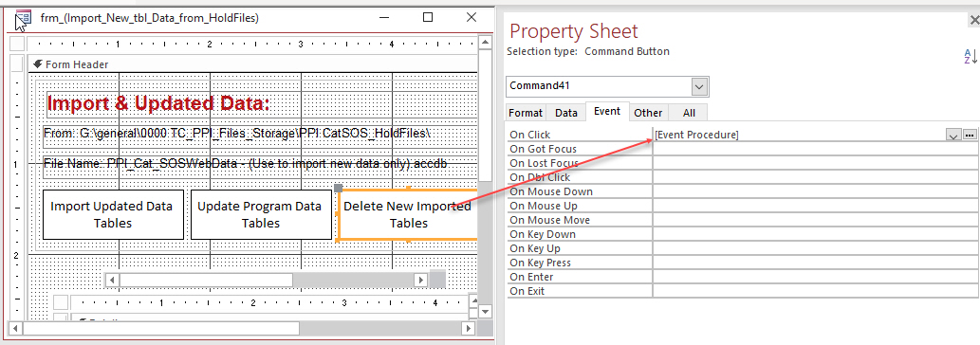Screen dimensions: 980x345
Task: Select the Import & Updated Data title label
Action: [158, 103]
